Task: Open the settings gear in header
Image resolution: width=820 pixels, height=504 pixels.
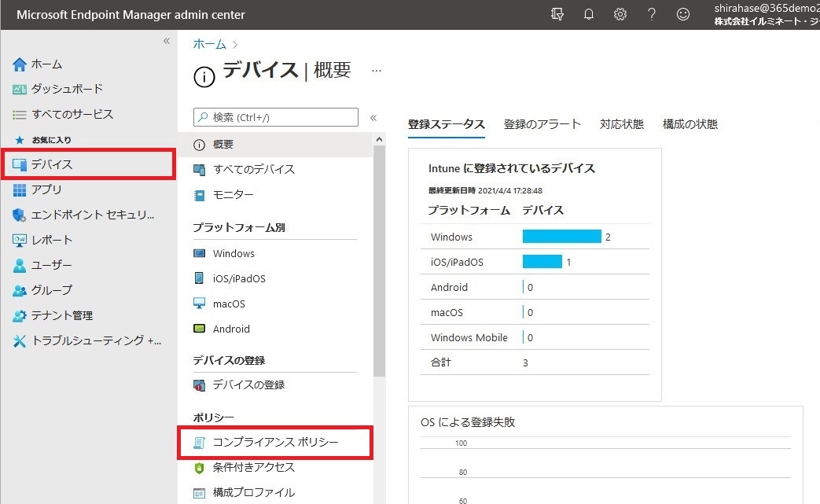Action: point(620,14)
